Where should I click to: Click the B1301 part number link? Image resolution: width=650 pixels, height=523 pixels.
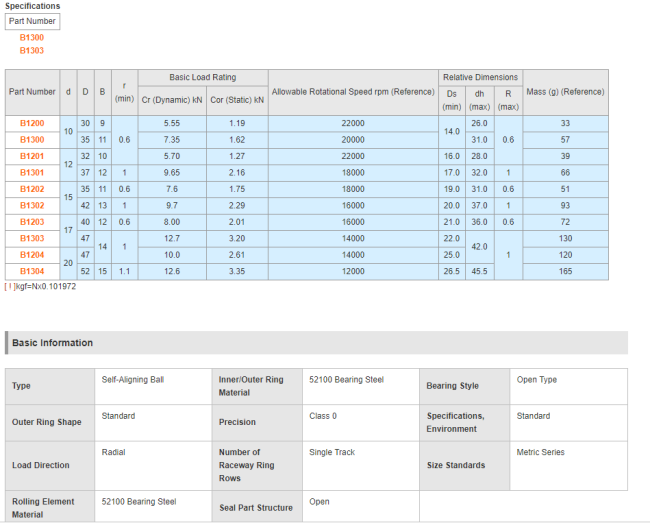tap(32, 172)
